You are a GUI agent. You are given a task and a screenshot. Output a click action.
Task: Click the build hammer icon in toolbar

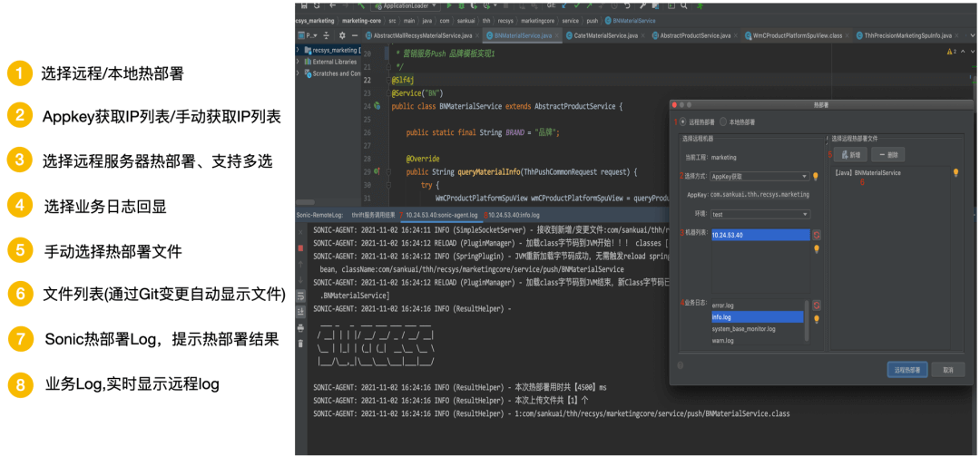pyautogui.click(x=361, y=5)
